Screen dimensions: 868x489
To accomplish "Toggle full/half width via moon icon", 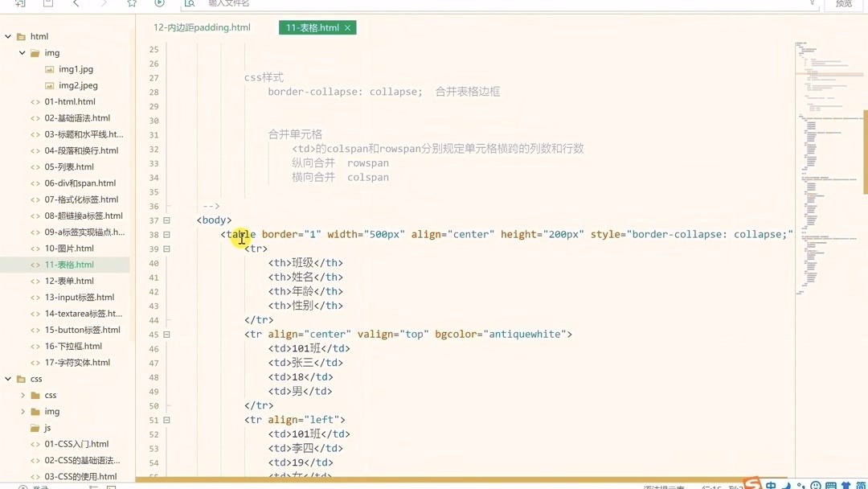I will (x=788, y=484).
